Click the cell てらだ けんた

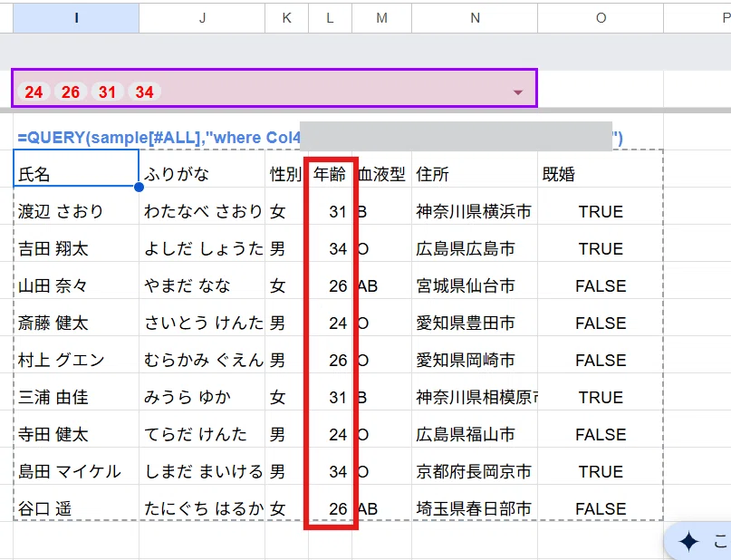[x=202, y=429]
